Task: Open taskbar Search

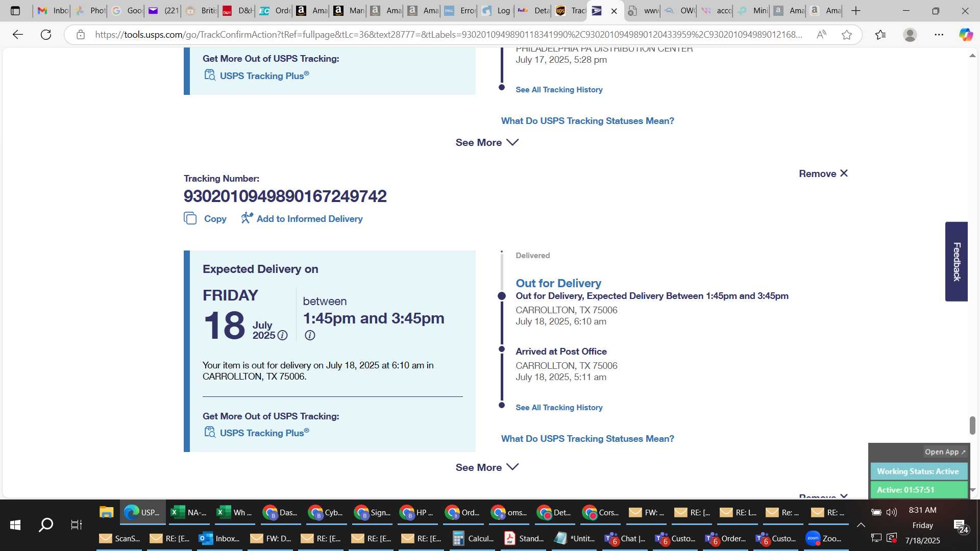Action: coord(46,524)
